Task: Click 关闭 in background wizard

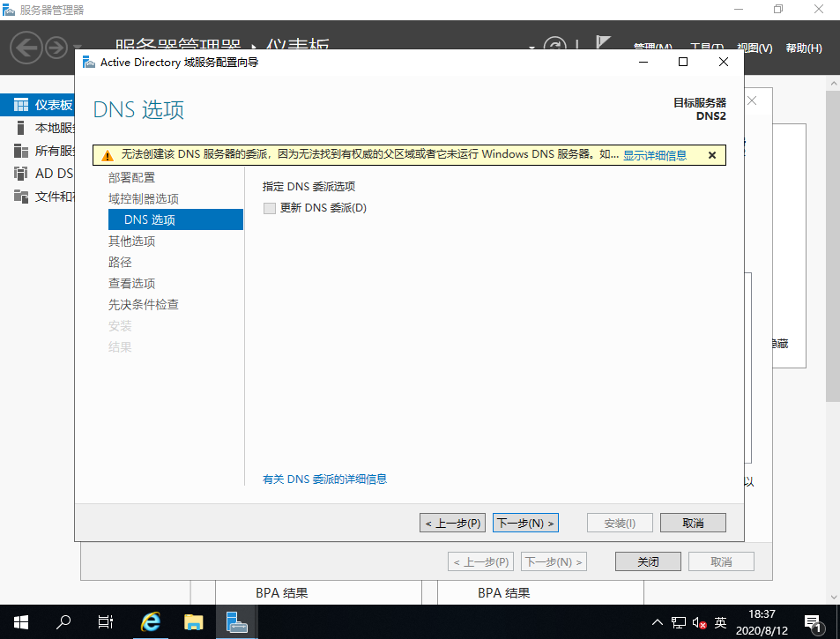Action: pos(648,561)
